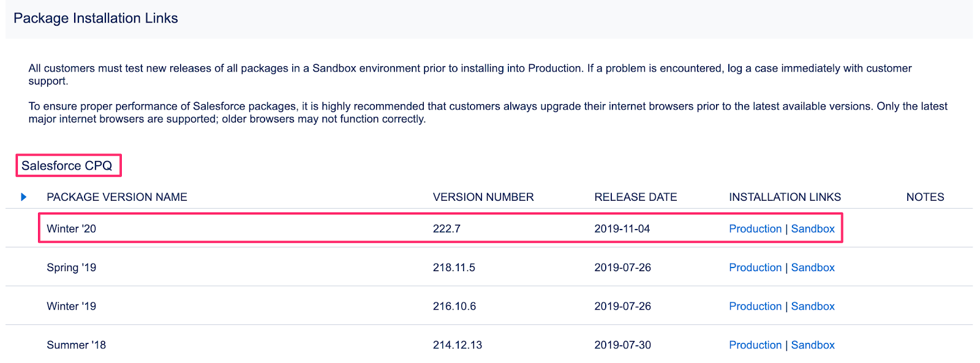Select the Salesforce CPQ section heading
Image resolution: width=980 pixels, height=363 pixels.
coord(67,166)
